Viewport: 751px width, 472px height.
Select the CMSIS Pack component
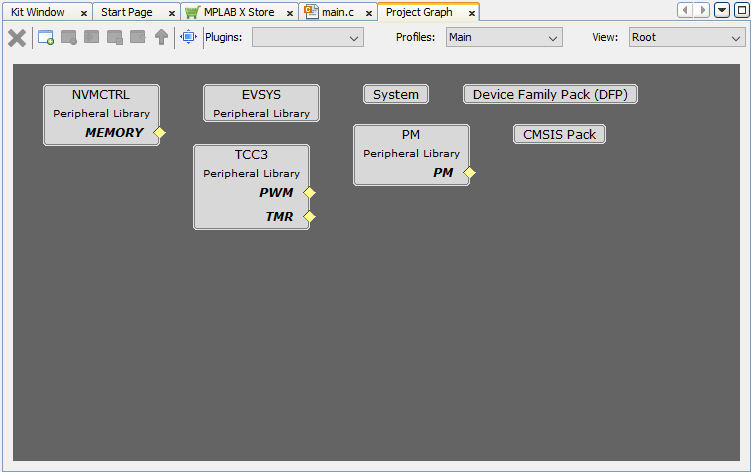click(x=559, y=135)
